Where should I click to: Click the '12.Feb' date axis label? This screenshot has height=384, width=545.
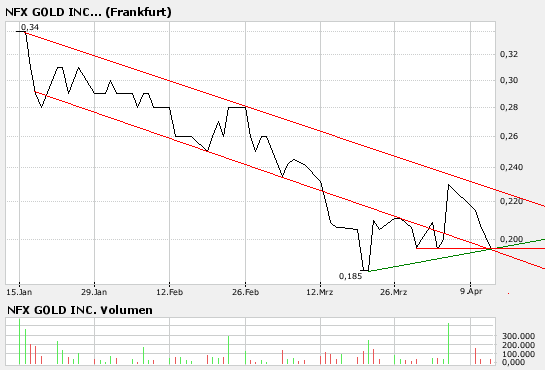pos(169,292)
